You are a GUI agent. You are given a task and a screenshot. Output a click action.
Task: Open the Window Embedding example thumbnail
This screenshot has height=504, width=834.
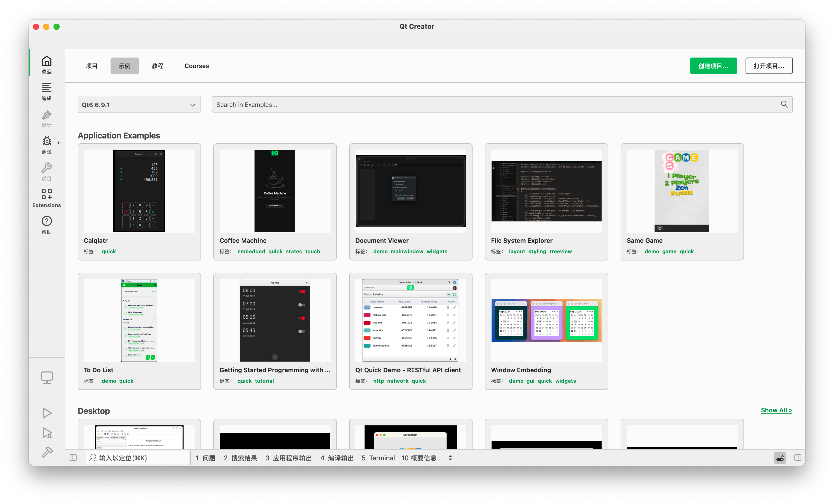click(x=546, y=321)
